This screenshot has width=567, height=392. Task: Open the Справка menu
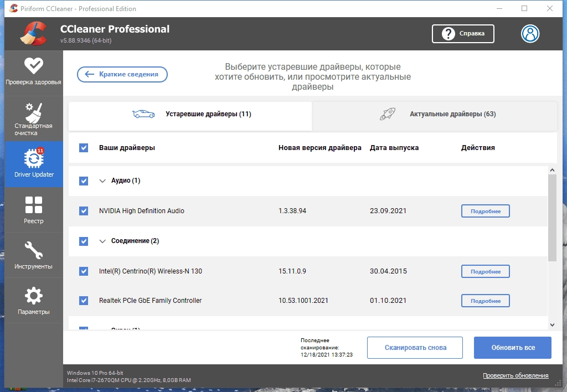click(463, 33)
